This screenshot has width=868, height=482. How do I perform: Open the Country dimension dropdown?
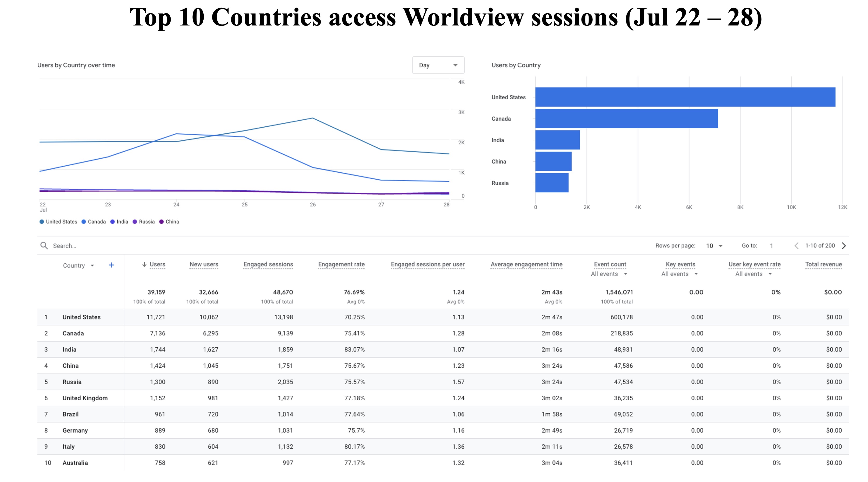[78, 265]
